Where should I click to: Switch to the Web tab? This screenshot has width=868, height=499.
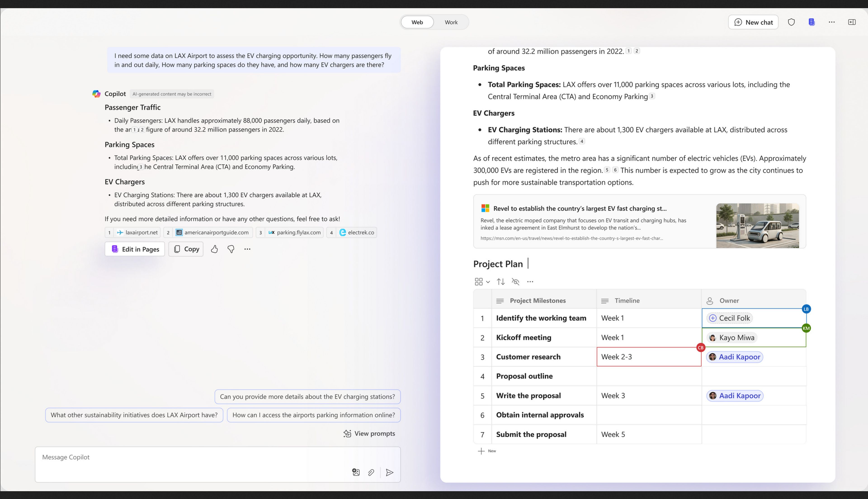tap(417, 22)
